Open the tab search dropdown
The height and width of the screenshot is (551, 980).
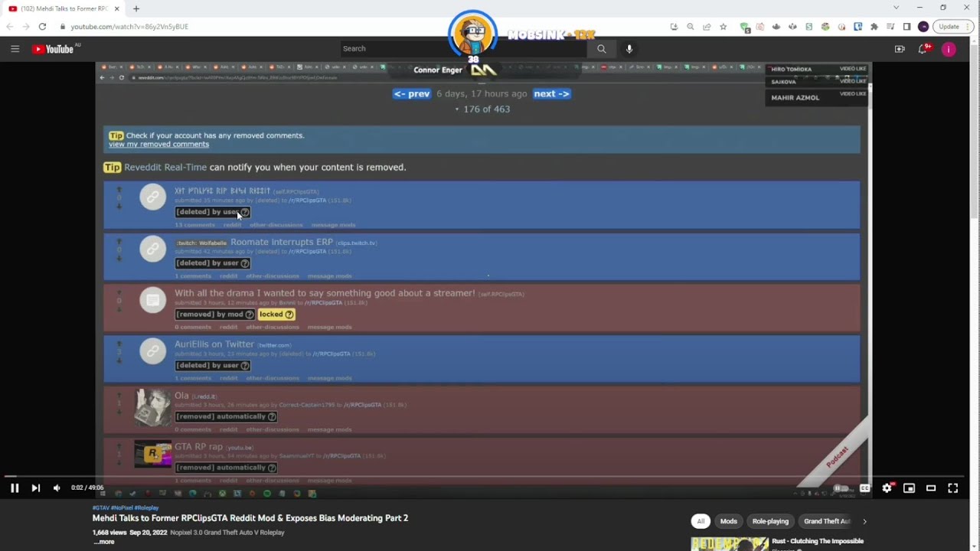896,8
